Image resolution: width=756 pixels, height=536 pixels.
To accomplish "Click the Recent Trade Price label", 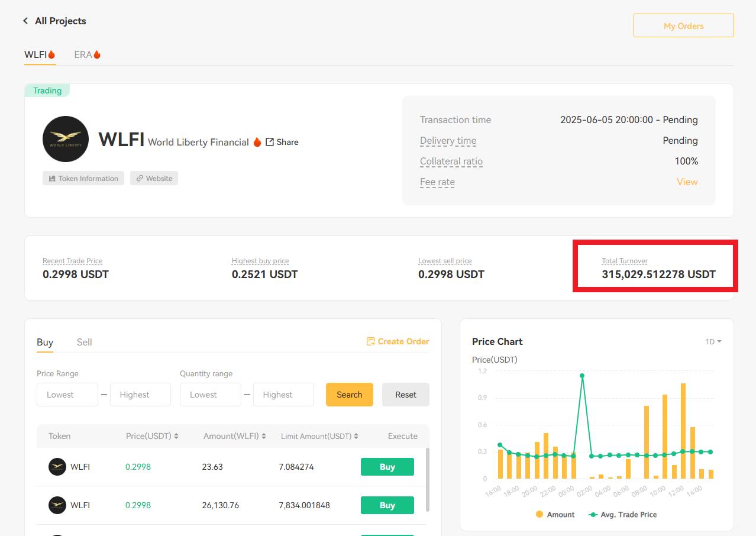I will 72,261.
